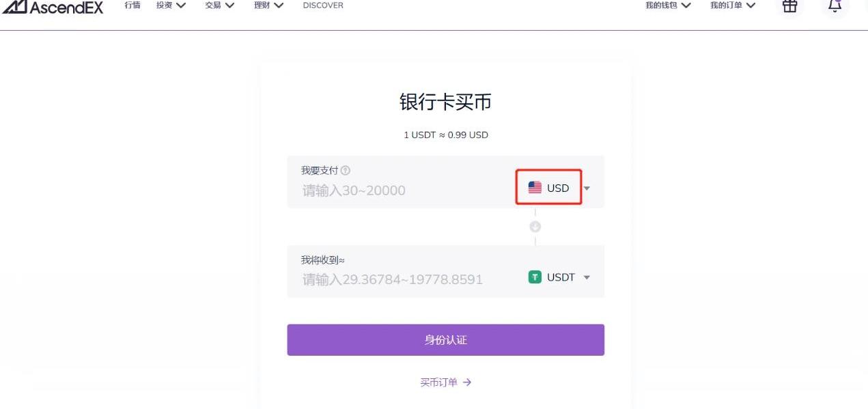
Task: Open the 行情 menu item
Action: click(x=132, y=5)
